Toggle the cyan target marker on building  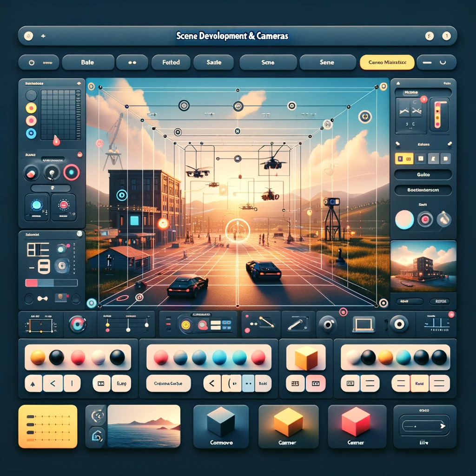(122, 195)
